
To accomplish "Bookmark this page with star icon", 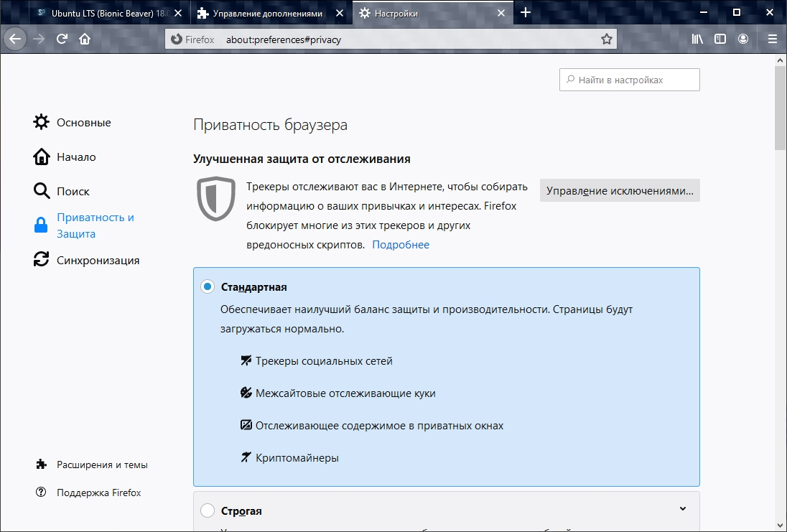I will pos(607,39).
